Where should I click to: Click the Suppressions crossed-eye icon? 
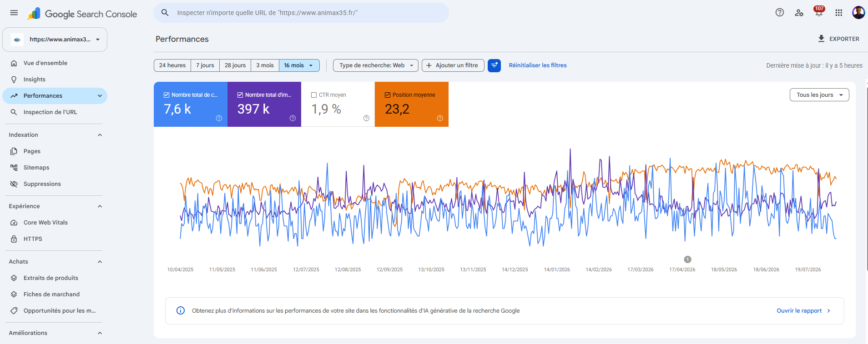(14, 184)
